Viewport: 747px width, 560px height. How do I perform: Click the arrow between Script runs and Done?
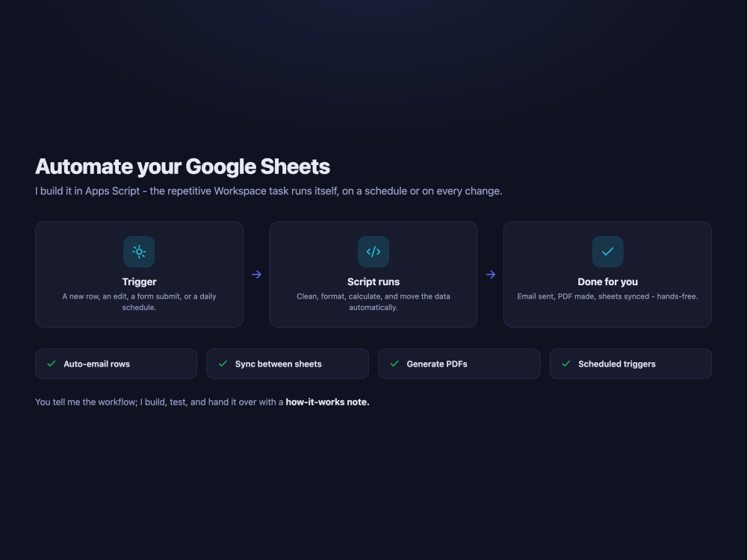(491, 274)
